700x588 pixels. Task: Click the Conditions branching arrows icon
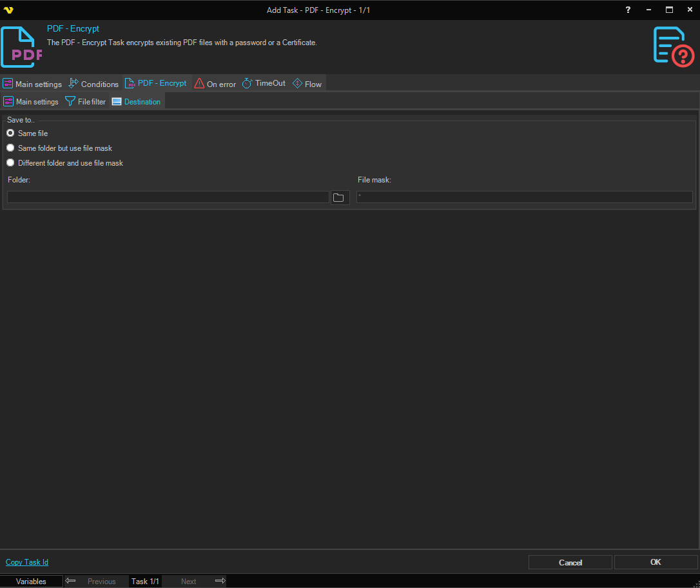click(x=73, y=84)
